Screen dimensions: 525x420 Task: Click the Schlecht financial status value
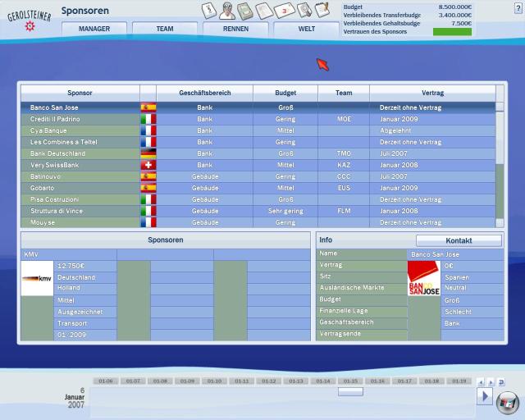(x=458, y=312)
